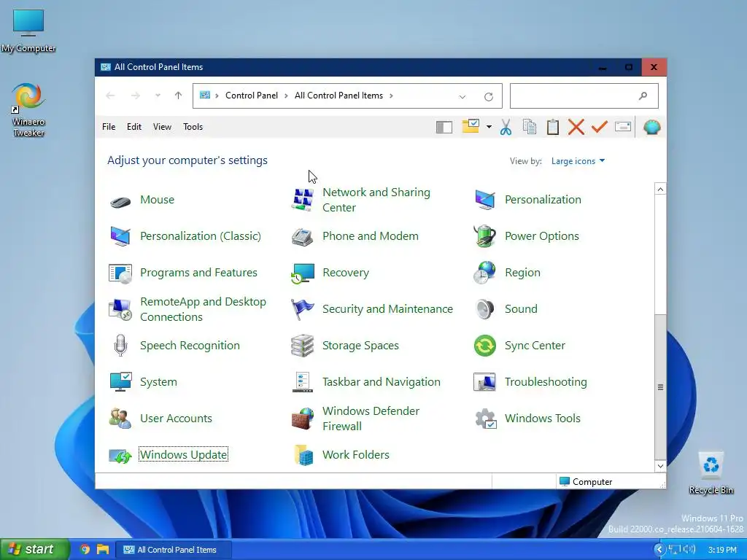Viewport: 747px width, 560px height.
Task: Open Chrome from the quick launch
Action: coord(85,550)
